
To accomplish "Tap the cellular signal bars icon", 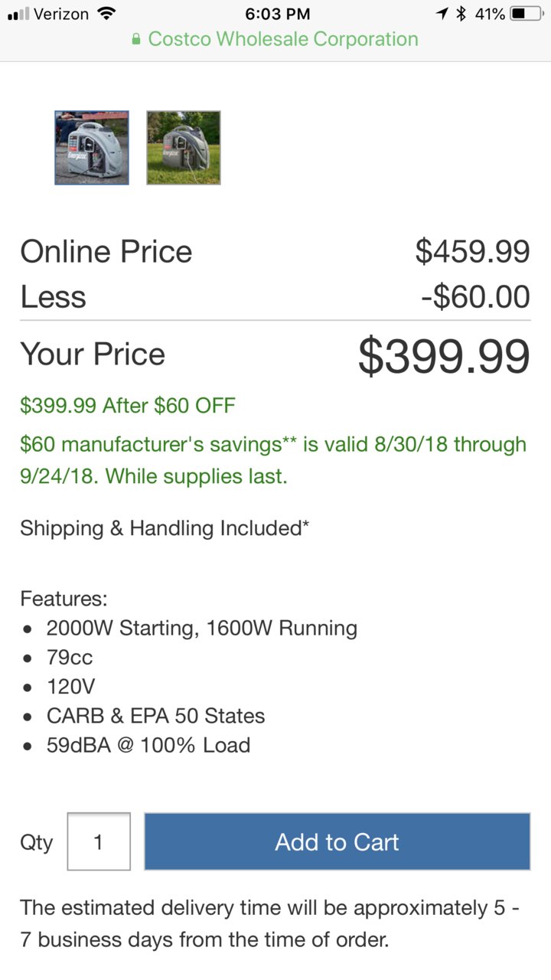I will (x=17, y=14).
